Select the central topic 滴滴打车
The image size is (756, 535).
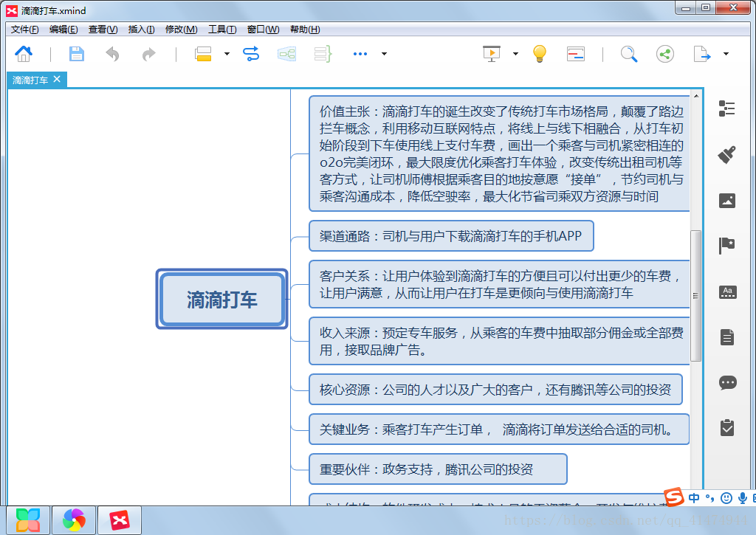pyautogui.click(x=221, y=300)
